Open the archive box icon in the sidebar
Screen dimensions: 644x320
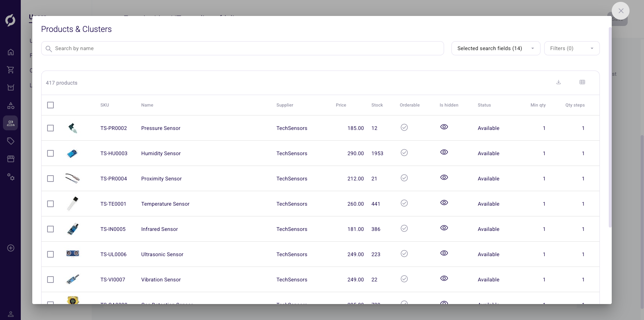coord(11,88)
